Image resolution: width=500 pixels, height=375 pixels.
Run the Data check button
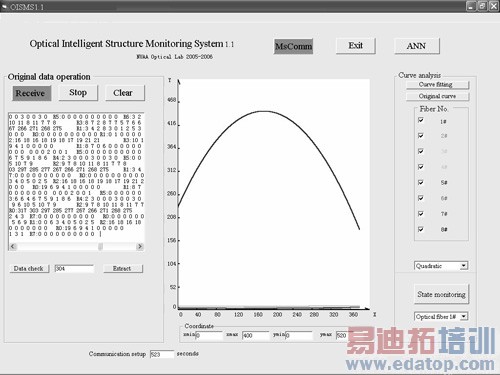pyautogui.click(x=29, y=268)
